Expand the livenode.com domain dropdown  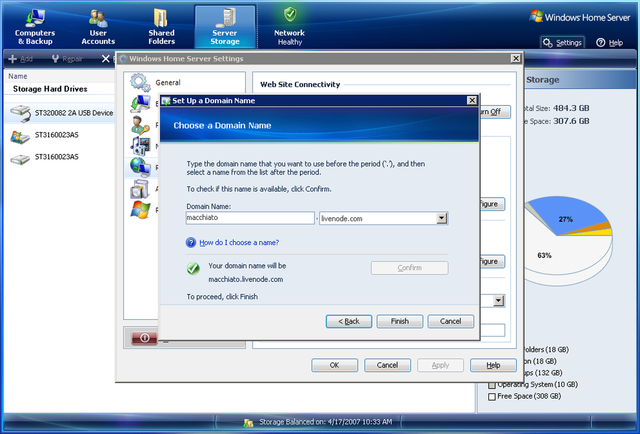coord(441,218)
